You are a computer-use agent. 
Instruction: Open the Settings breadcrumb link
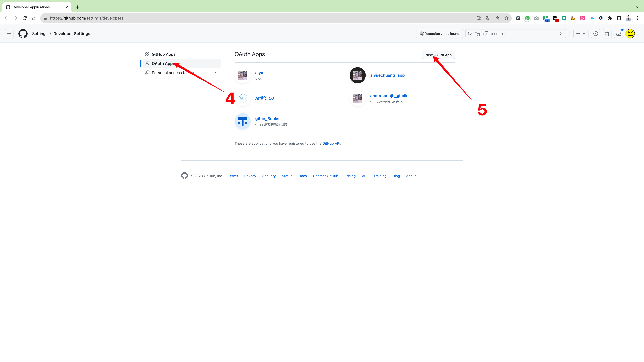40,34
